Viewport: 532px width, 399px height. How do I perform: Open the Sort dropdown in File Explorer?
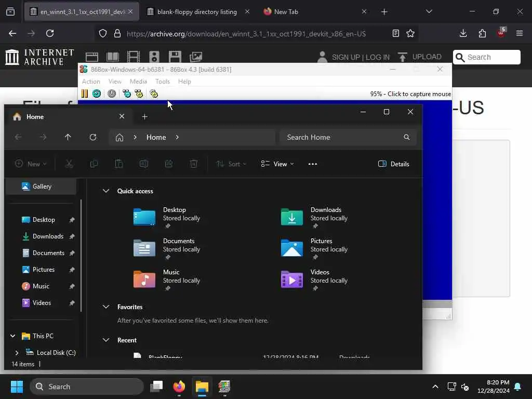(231, 164)
